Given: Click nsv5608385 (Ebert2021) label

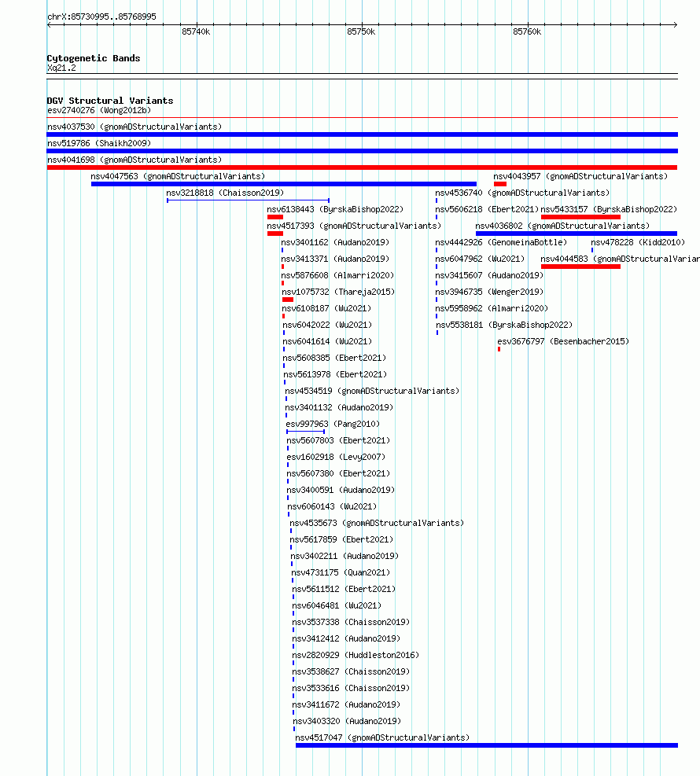Looking at the screenshot, I should coord(334,358).
